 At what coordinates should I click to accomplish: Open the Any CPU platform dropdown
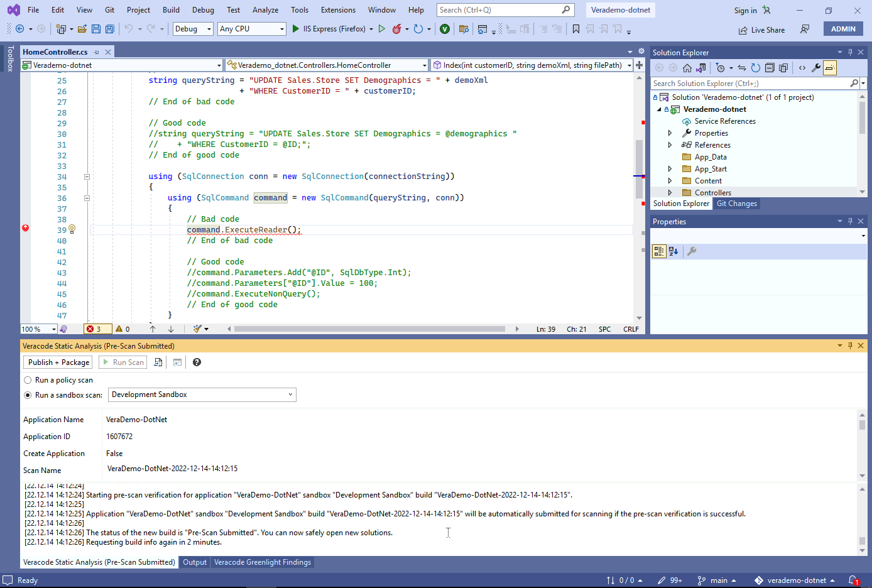coord(252,29)
